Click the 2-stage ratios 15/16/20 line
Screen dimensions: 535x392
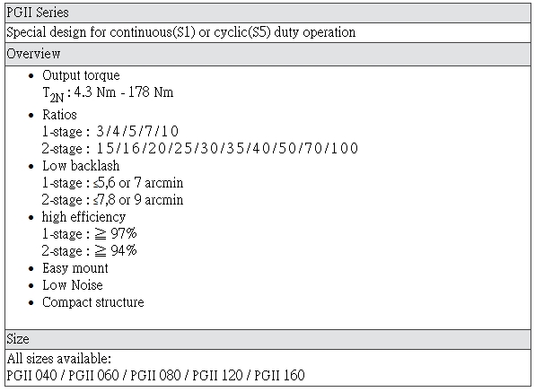(x=200, y=148)
